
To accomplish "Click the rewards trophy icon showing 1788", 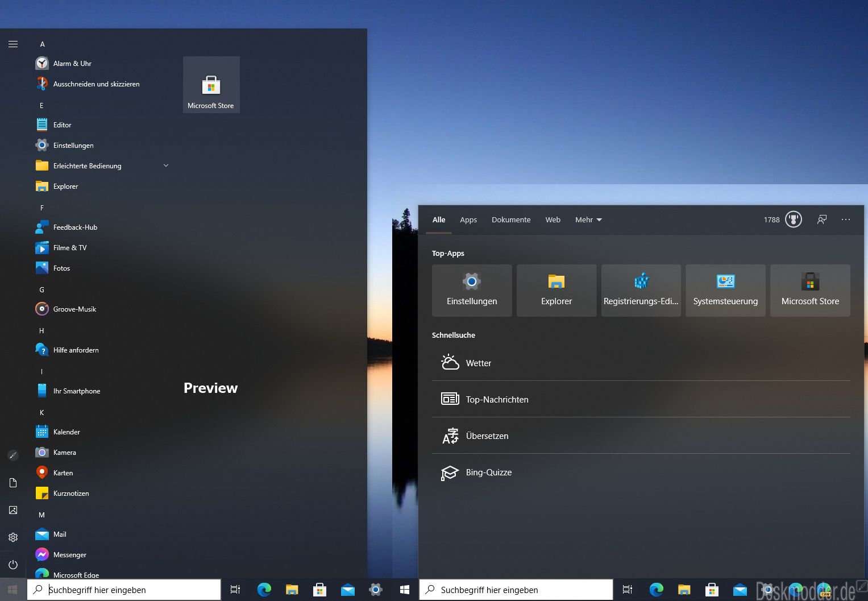I will click(794, 219).
